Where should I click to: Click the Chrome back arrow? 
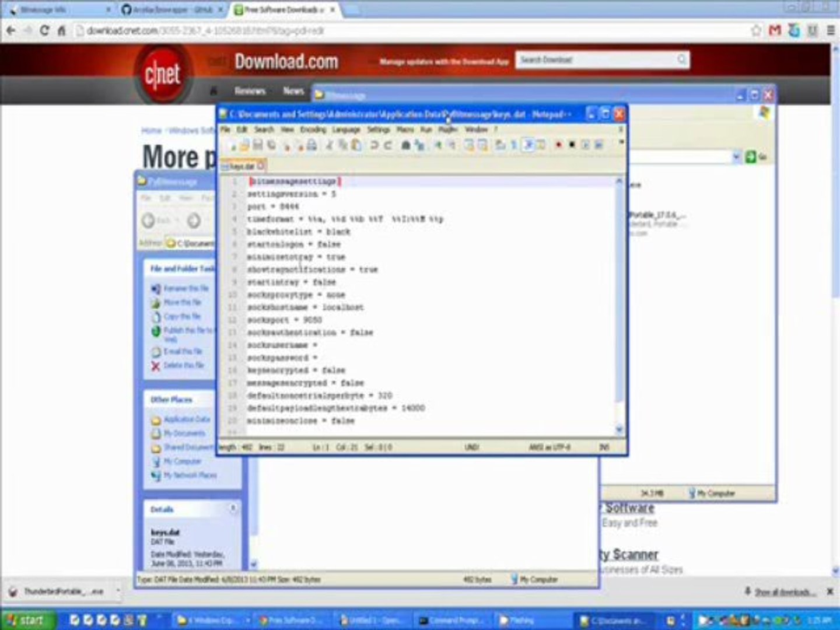[11, 30]
